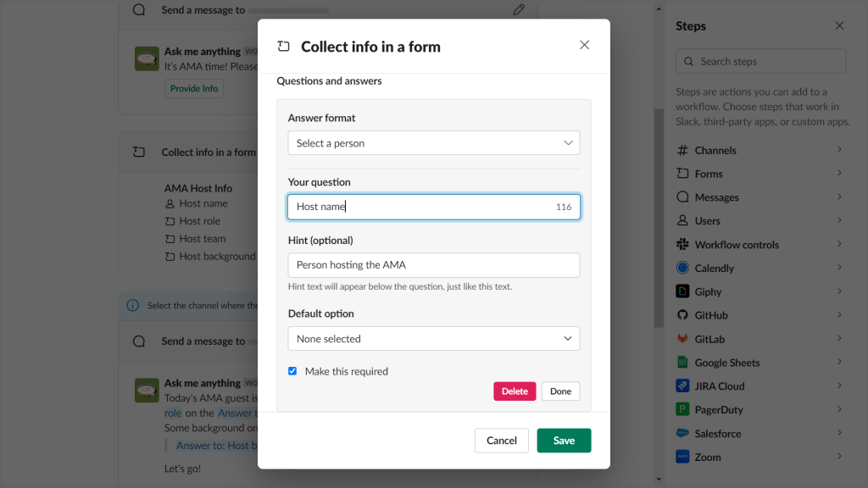
Task: Open the Google Sheets icon
Action: point(682,363)
